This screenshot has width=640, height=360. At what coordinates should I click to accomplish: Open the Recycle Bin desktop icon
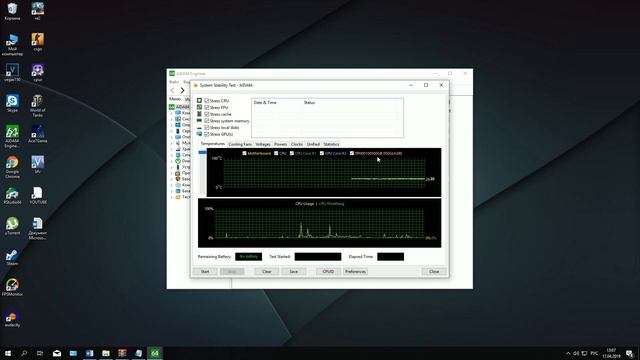click(x=12, y=11)
